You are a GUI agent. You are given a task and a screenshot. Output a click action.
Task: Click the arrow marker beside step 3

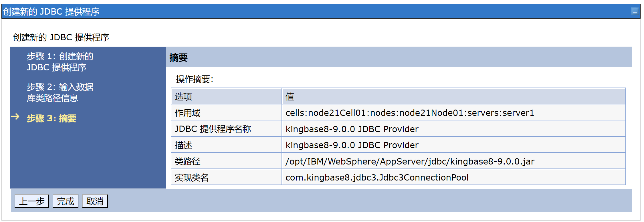pyautogui.click(x=15, y=117)
